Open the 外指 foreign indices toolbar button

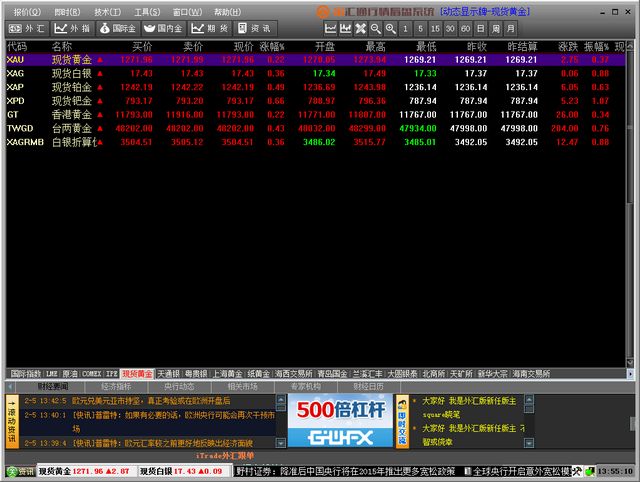coord(73,29)
